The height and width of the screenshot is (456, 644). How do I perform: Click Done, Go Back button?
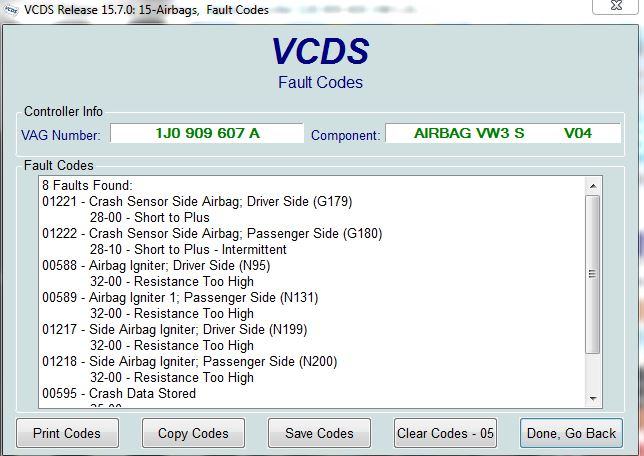(x=571, y=433)
